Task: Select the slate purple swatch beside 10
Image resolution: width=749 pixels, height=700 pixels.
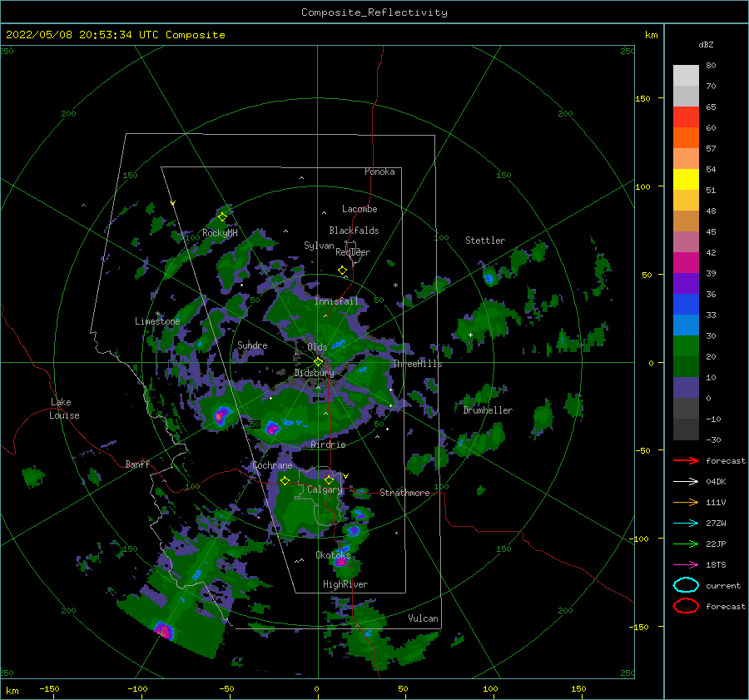Action: pos(686,388)
